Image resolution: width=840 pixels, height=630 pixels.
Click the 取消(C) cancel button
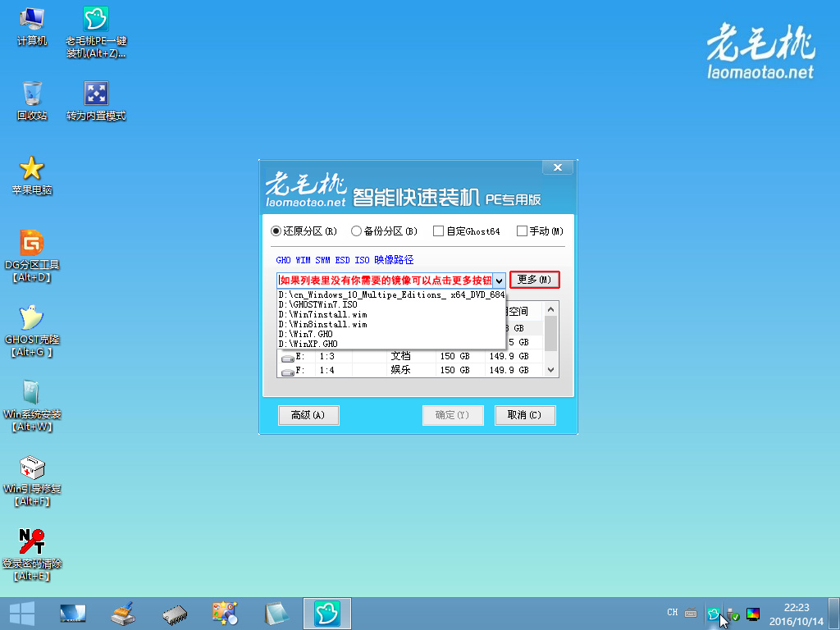[524, 414]
